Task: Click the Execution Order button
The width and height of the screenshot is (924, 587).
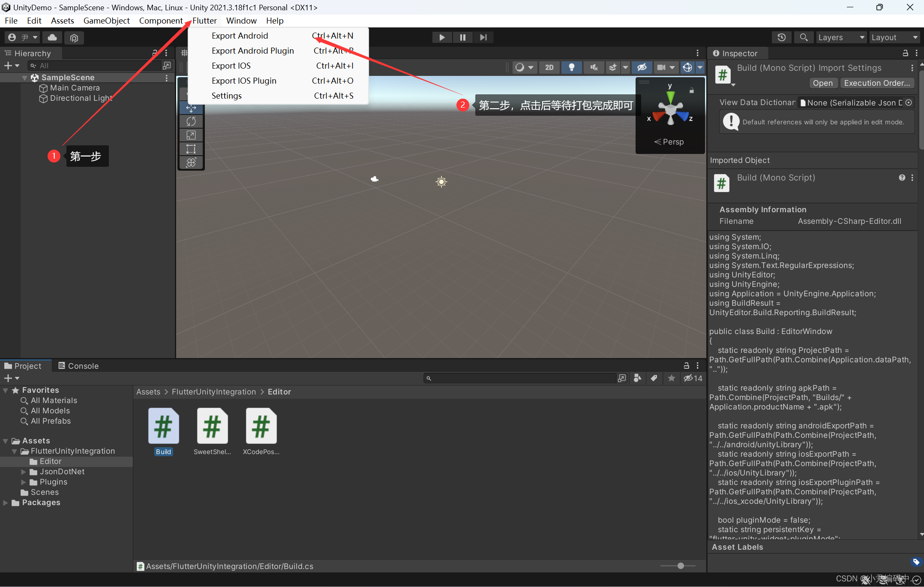Action: click(x=877, y=83)
